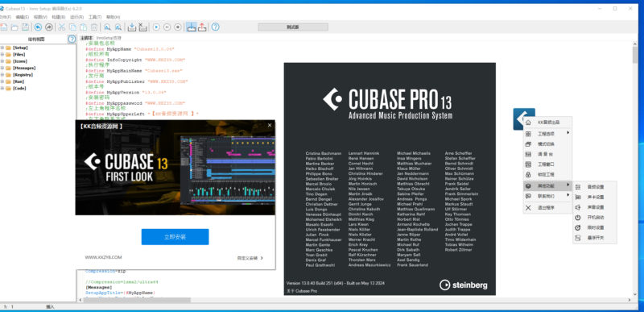The height and width of the screenshot is (312, 644).
Task: Click the Paste clipboard toolbar icon
Action: (84, 27)
